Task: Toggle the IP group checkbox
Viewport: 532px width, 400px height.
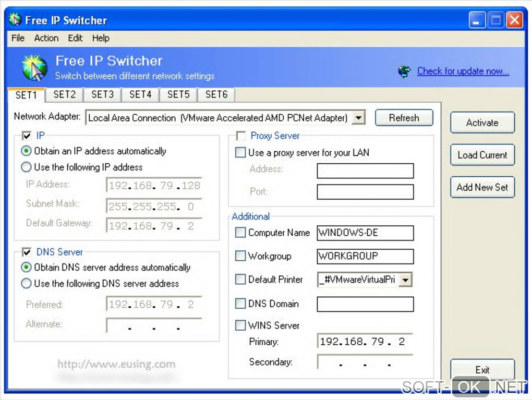Action: click(x=27, y=136)
